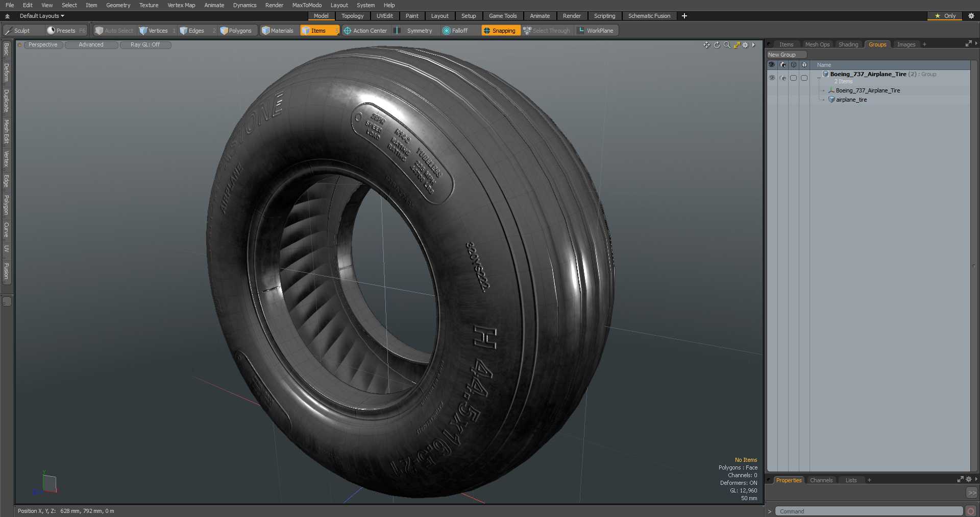Click the lock column header icon
980x517 pixels.
[793, 65]
